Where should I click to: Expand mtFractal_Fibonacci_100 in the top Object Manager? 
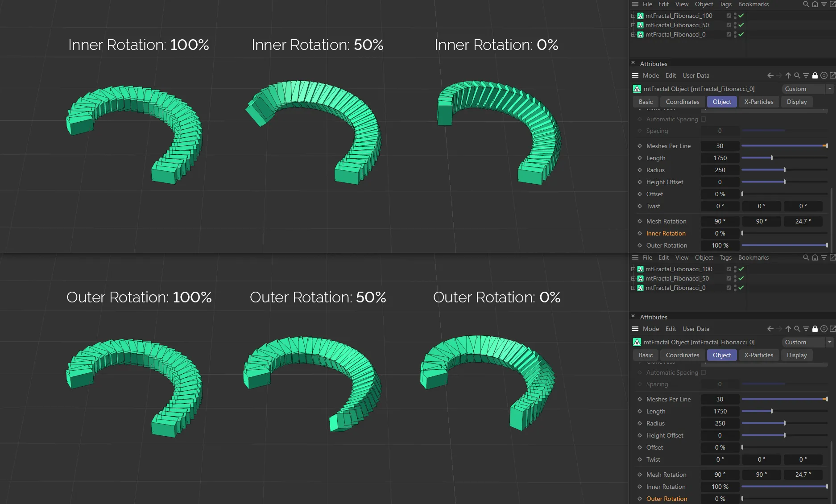pos(633,16)
